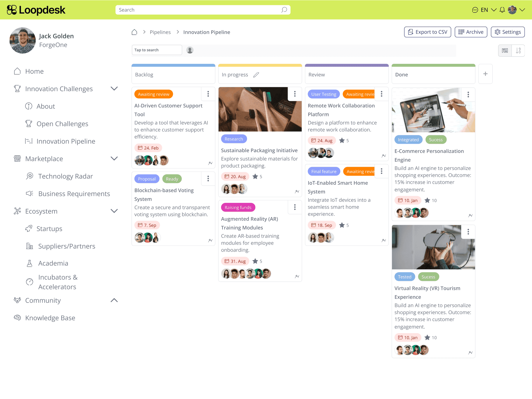Click the search magnifier in the top bar

coord(283,10)
